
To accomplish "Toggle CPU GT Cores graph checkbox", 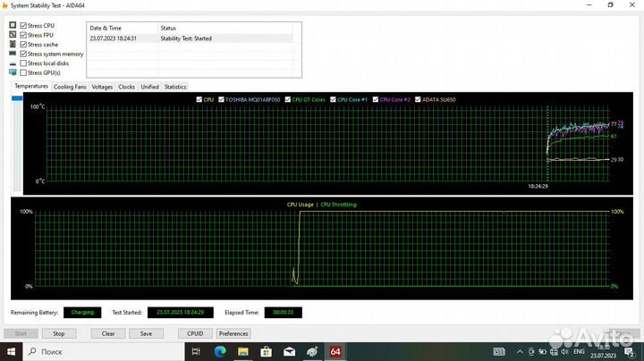I will pyautogui.click(x=288, y=99).
